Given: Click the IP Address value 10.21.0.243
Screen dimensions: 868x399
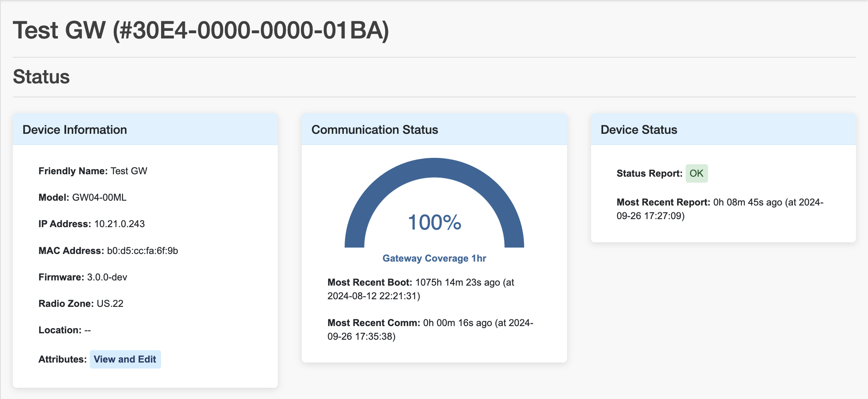Looking at the screenshot, I should 119,224.
